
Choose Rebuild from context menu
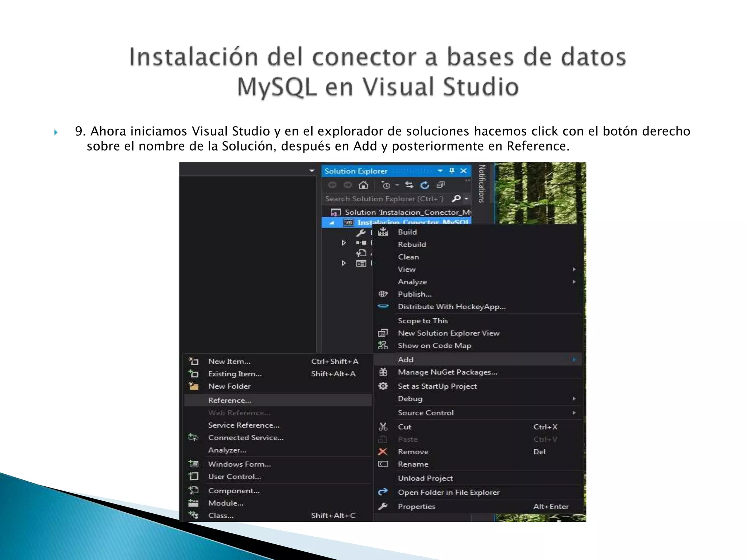point(478,244)
